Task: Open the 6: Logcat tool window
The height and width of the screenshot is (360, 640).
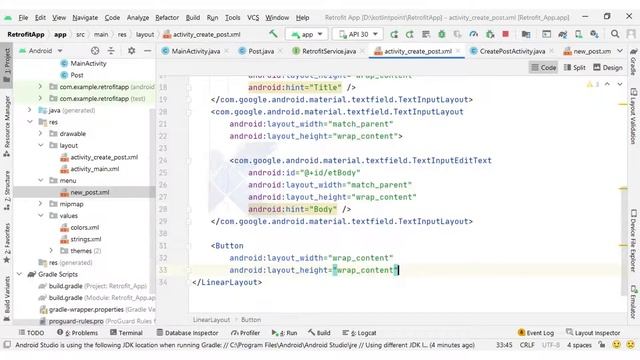Action: click(x=359, y=333)
